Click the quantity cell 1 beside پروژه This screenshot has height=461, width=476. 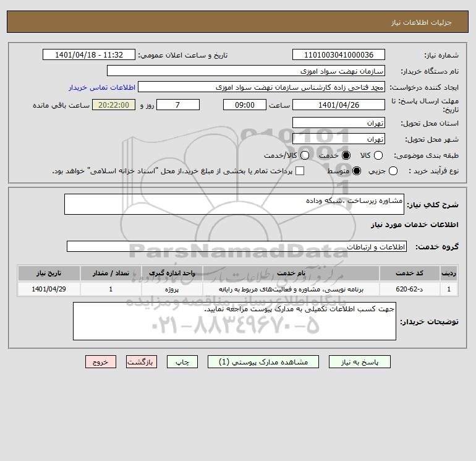[111, 289]
